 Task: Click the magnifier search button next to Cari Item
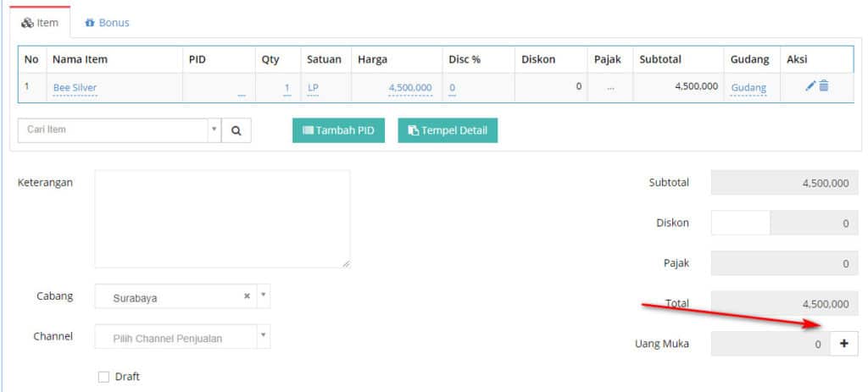[236, 130]
